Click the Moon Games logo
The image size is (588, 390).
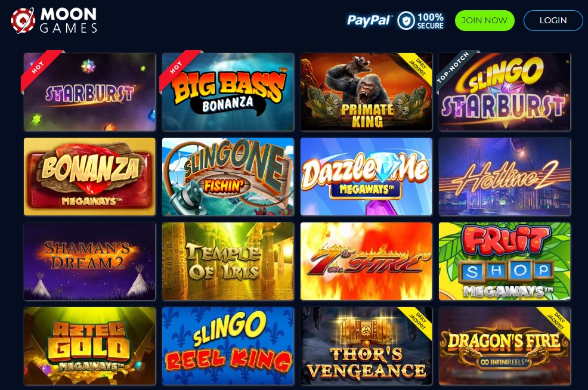pos(54,20)
